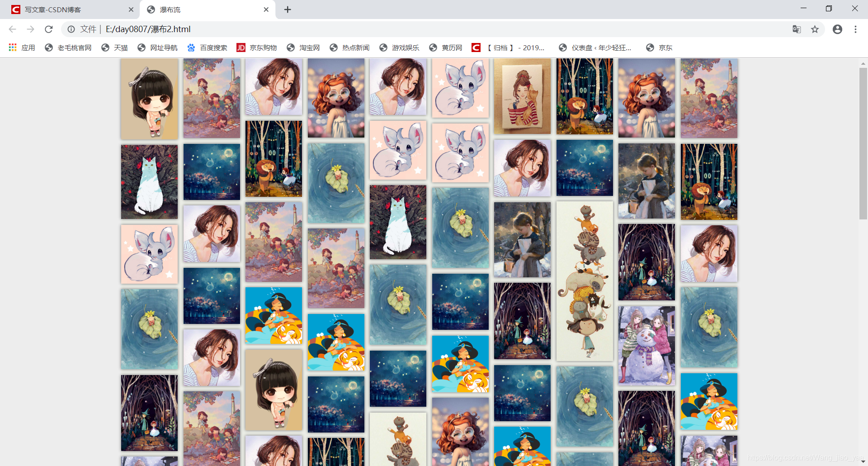Open the 淘宝网 bookmark

(x=303, y=48)
